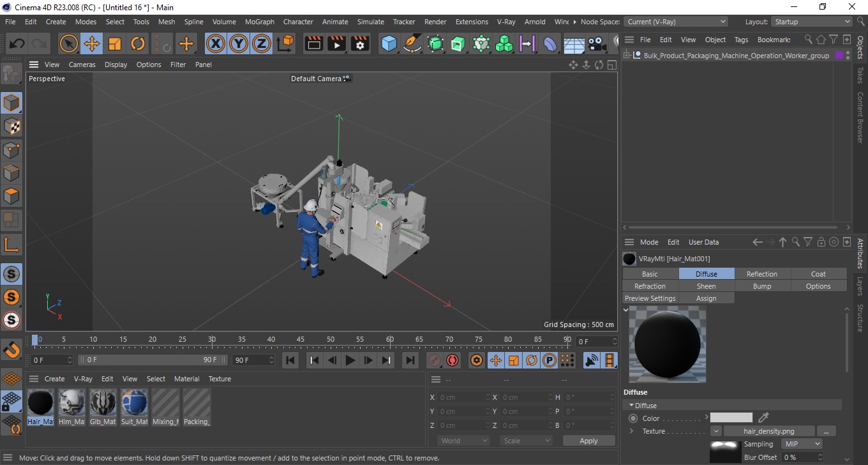868x465 pixels.
Task: Click the texture browse ellipsis button
Action: pyautogui.click(x=826, y=431)
